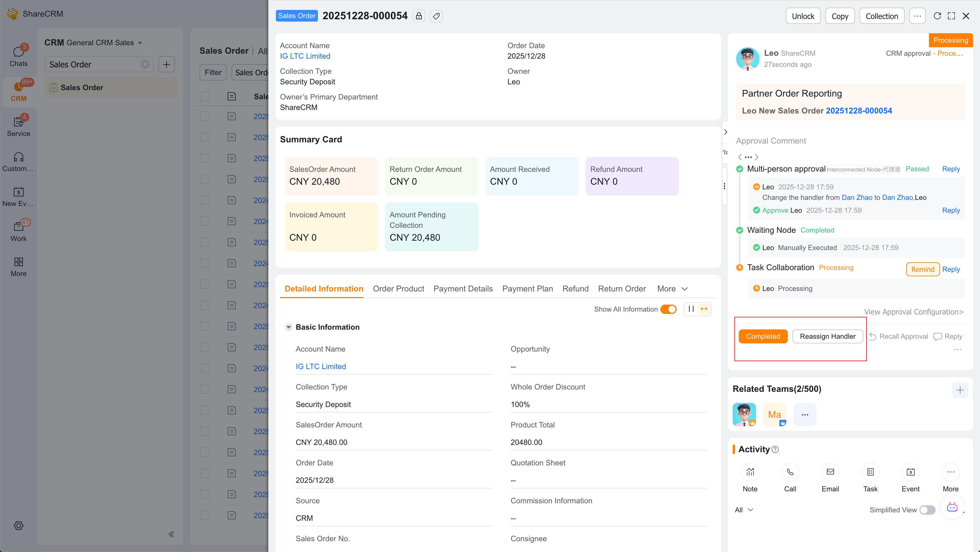
Task: Refresh the sales order detail panel
Action: point(937,16)
